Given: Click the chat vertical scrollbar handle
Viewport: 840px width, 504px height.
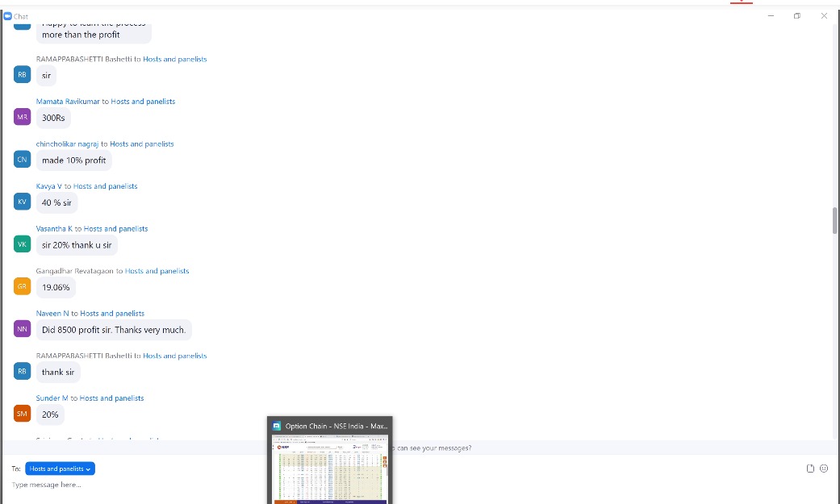Looking at the screenshot, I should pyautogui.click(x=834, y=220).
